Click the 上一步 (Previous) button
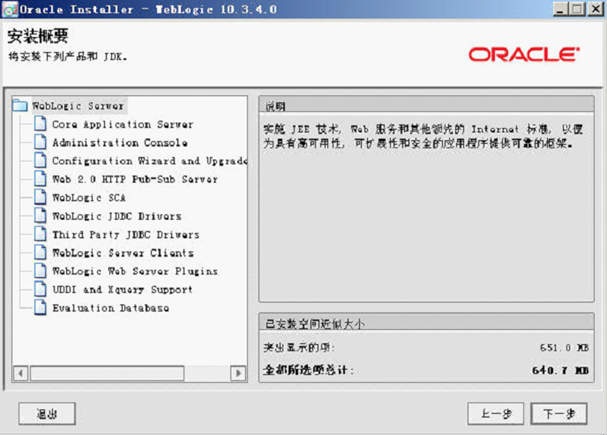607x435 pixels. click(496, 414)
